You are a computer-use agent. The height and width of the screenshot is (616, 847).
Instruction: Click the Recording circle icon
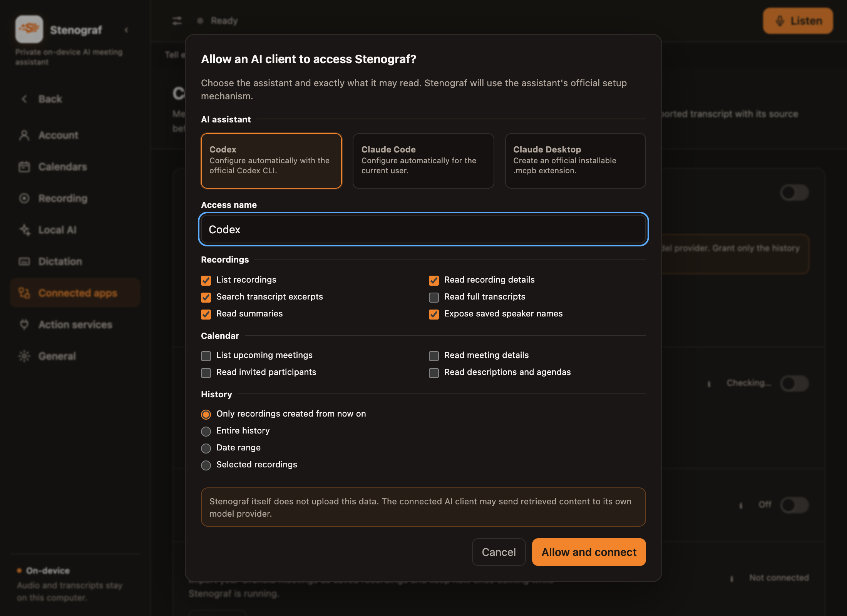point(24,198)
